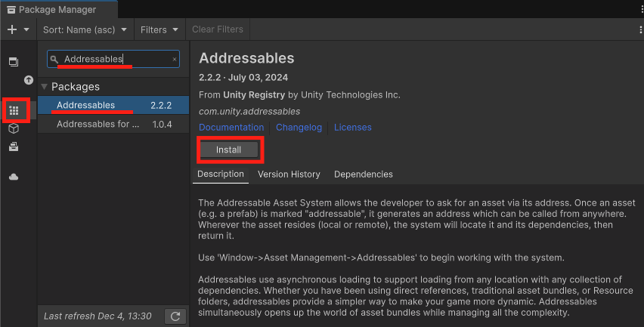Image resolution: width=644 pixels, height=327 pixels.
Task: Open the Documentation link
Action: point(231,127)
